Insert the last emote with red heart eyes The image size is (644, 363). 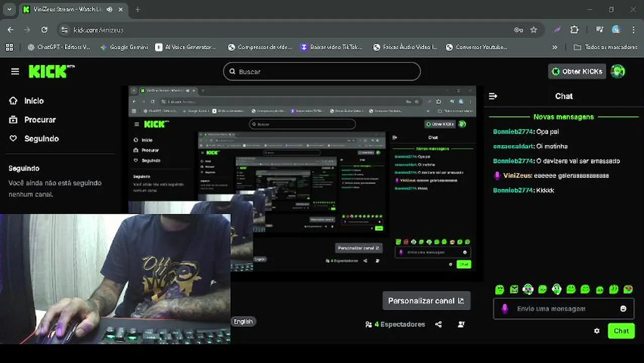(628, 289)
